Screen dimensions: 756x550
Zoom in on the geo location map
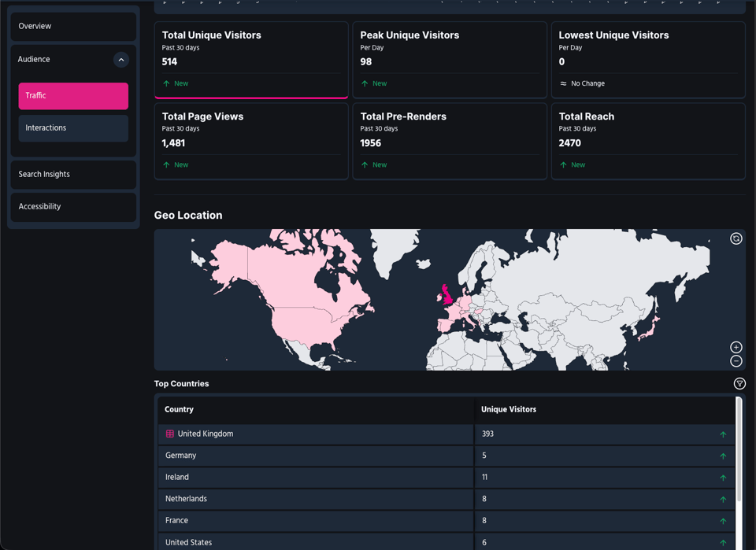736,347
